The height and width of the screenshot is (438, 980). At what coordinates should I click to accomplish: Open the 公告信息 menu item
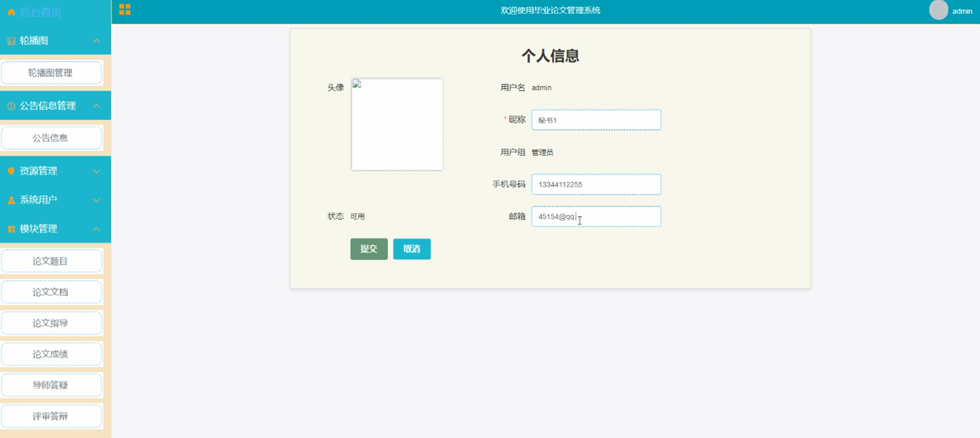point(51,138)
